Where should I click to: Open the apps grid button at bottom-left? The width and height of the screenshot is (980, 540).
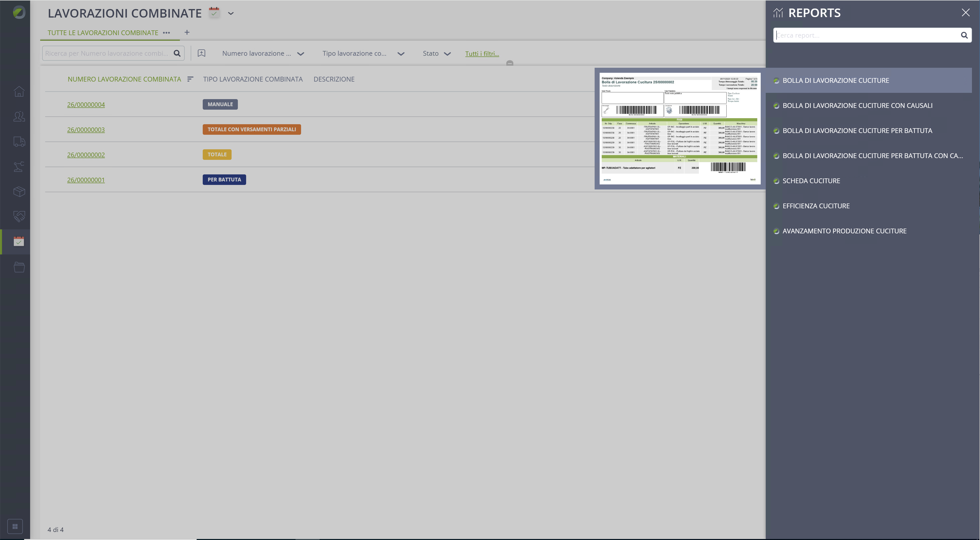(15, 526)
